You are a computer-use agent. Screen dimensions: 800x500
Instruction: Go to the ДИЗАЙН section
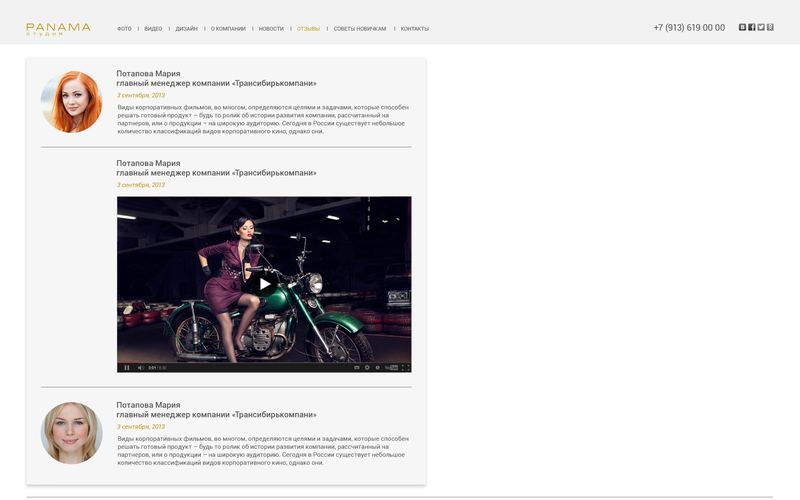point(186,29)
